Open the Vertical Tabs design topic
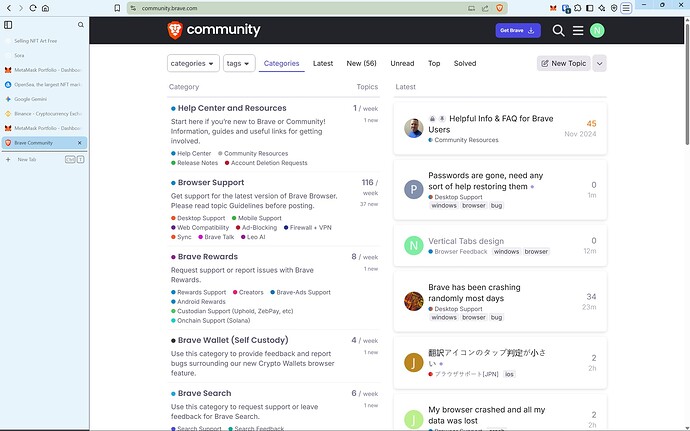The image size is (690, 431). [x=466, y=241]
